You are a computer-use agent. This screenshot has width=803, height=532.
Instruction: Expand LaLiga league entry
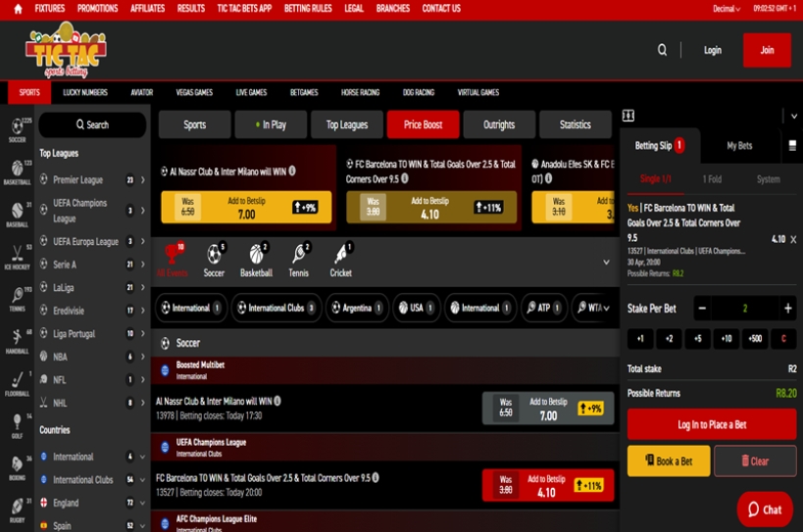(143, 287)
